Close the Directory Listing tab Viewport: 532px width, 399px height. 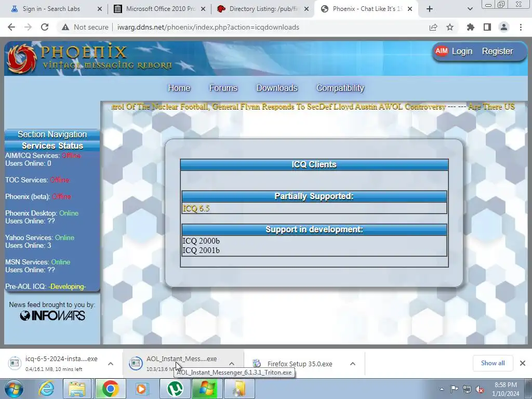coord(307,9)
